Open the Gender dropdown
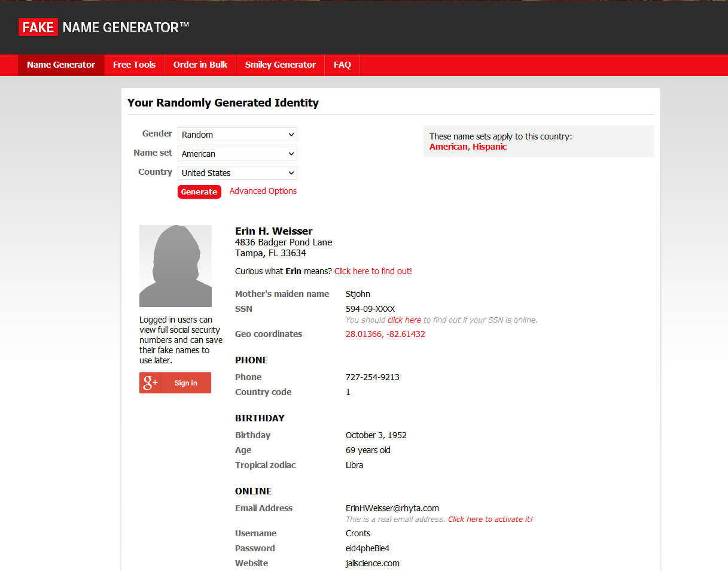The width and height of the screenshot is (728, 571). pyautogui.click(x=237, y=135)
